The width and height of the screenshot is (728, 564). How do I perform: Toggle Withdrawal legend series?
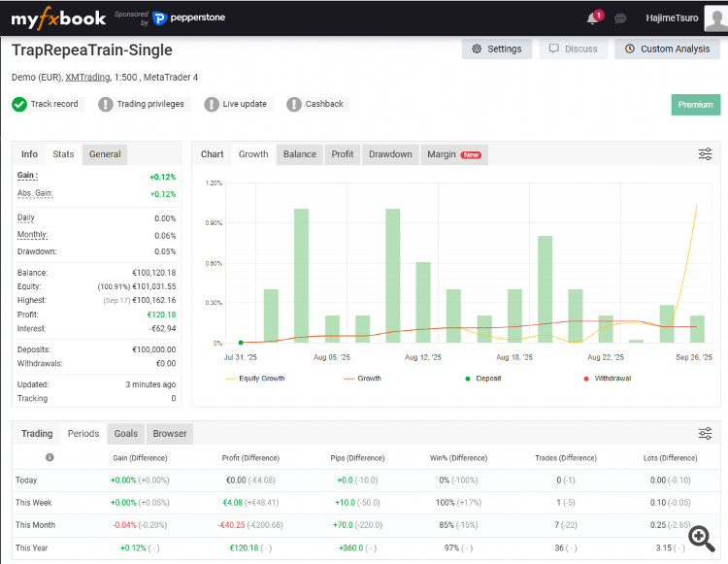608,379
